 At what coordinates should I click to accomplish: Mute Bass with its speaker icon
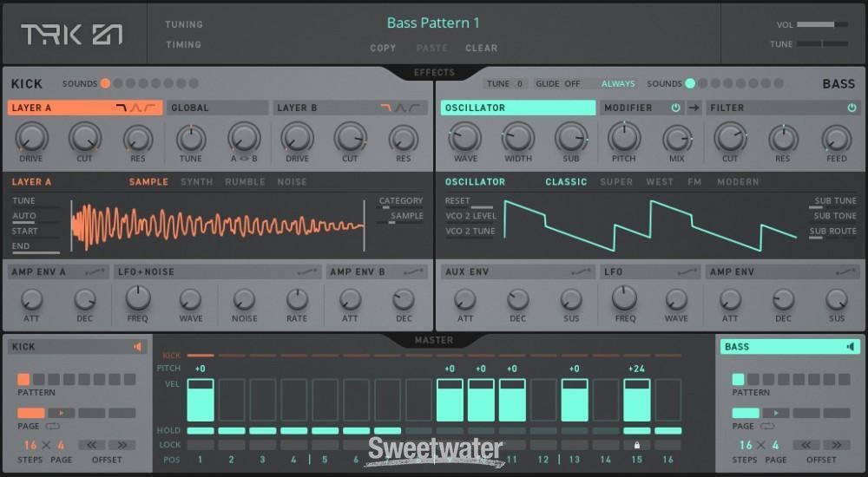[x=851, y=347]
